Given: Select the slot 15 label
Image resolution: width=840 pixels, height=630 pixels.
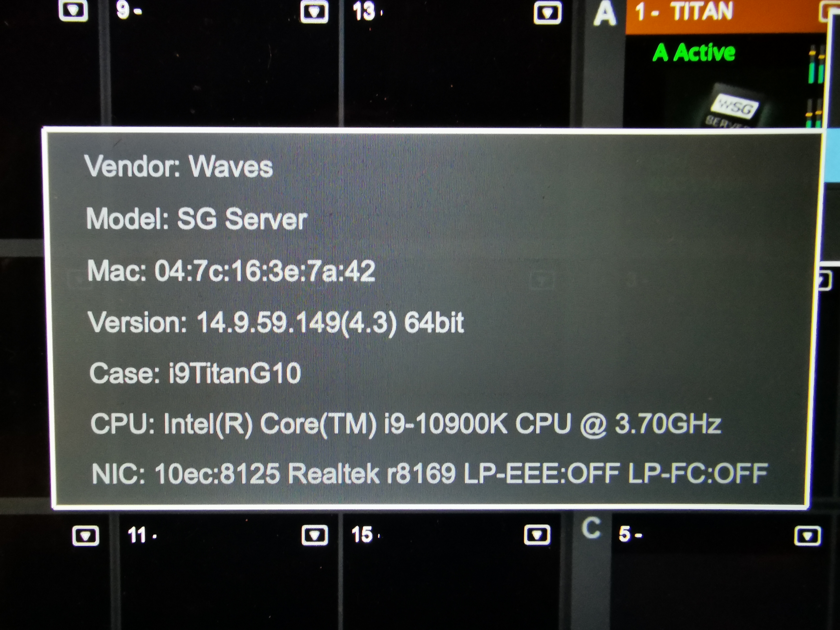Looking at the screenshot, I should [x=365, y=534].
